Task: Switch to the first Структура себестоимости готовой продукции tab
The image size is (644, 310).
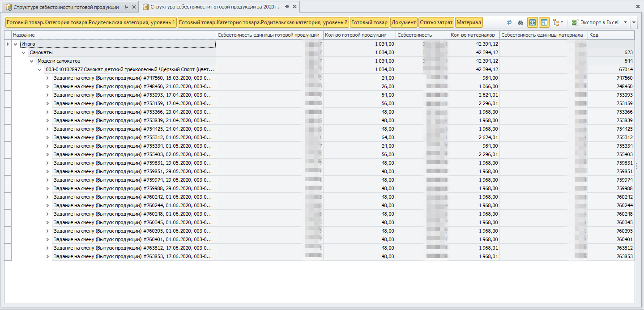Action: tap(66, 7)
